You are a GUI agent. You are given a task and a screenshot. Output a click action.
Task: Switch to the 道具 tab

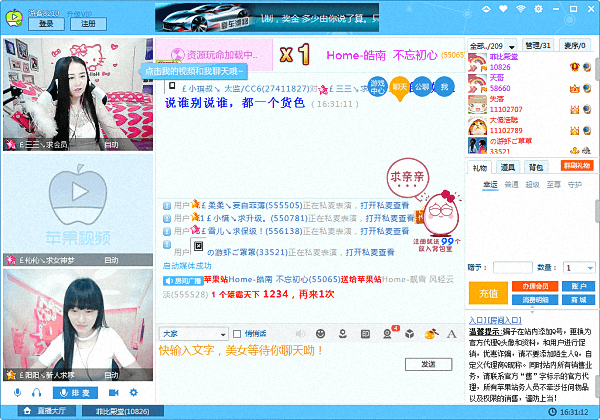[508, 168]
